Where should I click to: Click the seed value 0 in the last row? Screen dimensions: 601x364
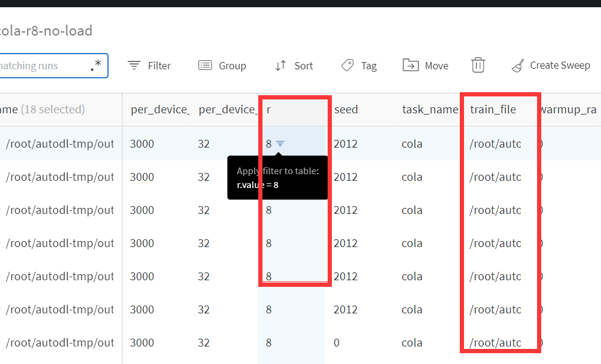click(335, 342)
